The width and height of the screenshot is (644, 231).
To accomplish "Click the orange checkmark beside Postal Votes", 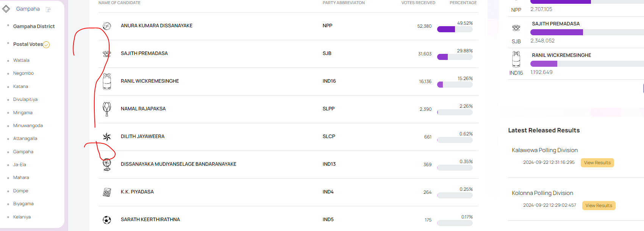I will pos(46,45).
